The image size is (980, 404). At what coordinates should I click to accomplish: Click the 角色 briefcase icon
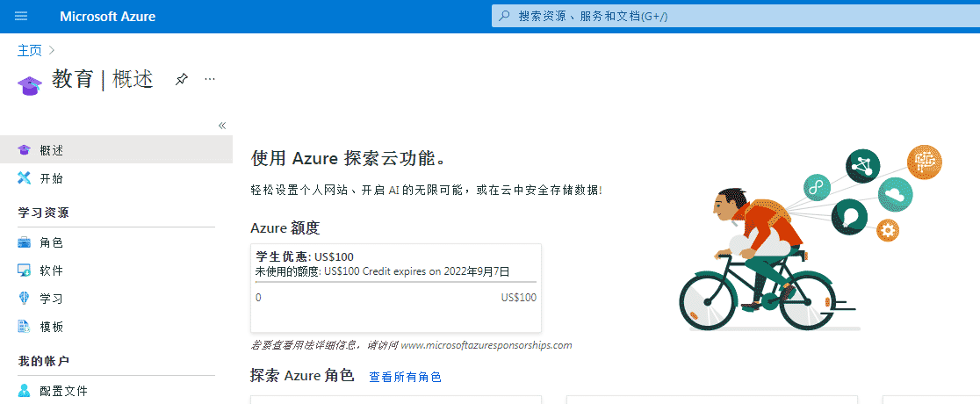click(24, 242)
